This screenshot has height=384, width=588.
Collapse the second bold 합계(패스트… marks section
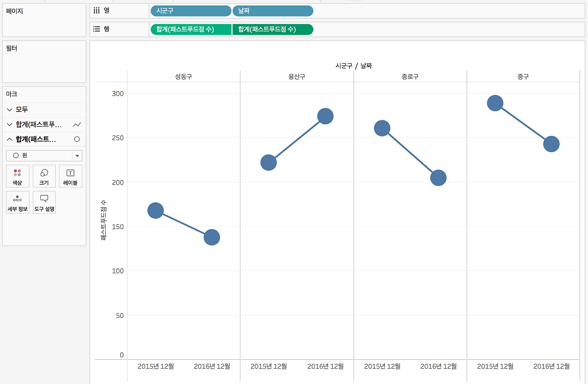(x=10, y=139)
